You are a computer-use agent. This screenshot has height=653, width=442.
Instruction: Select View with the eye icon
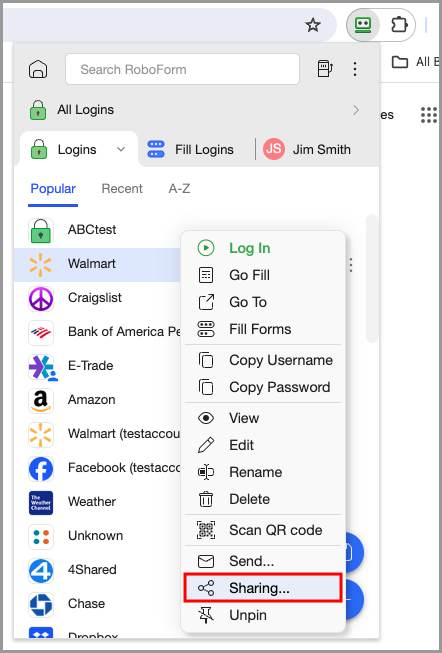(x=263, y=418)
